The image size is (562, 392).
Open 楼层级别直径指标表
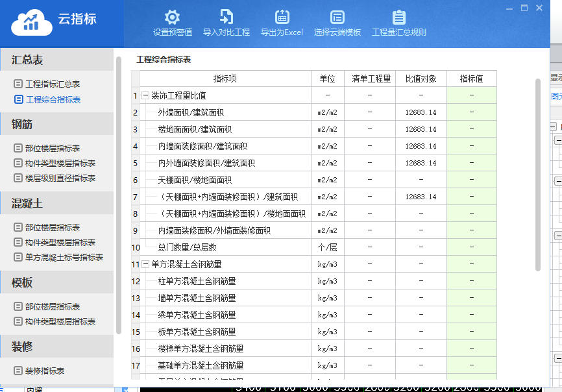(x=60, y=178)
